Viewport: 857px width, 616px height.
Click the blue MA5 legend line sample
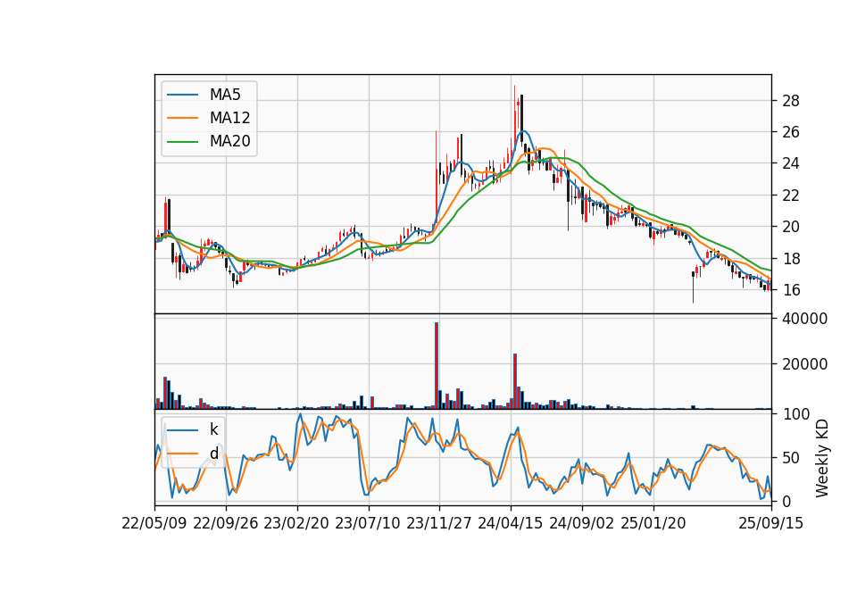pos(182,96)
